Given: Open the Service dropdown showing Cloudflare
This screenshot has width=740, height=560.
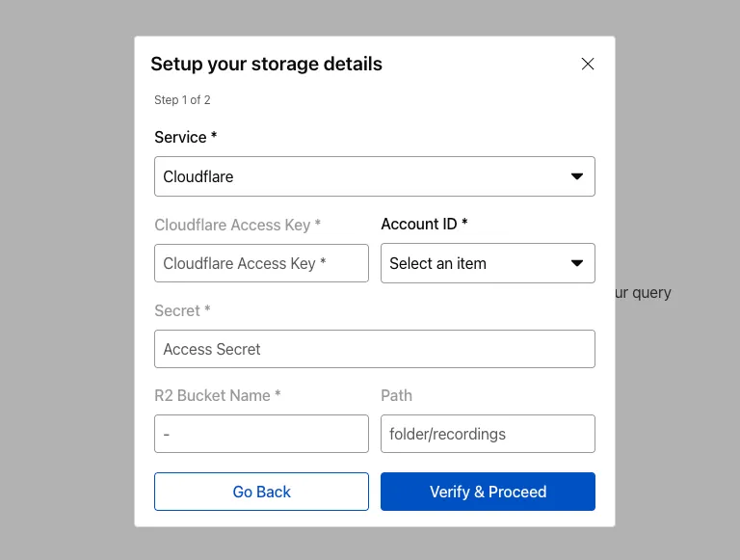Looking at the screenshot, I should tap(374, 176).
